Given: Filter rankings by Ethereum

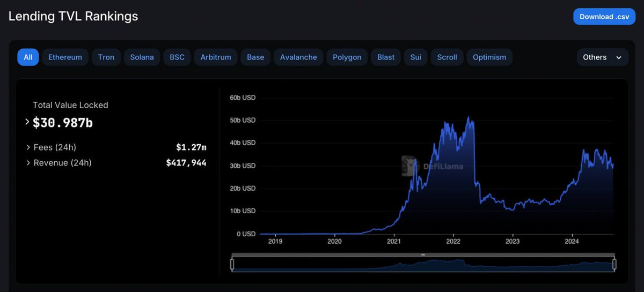Looking at the screenshot, I should pos(65,57).
